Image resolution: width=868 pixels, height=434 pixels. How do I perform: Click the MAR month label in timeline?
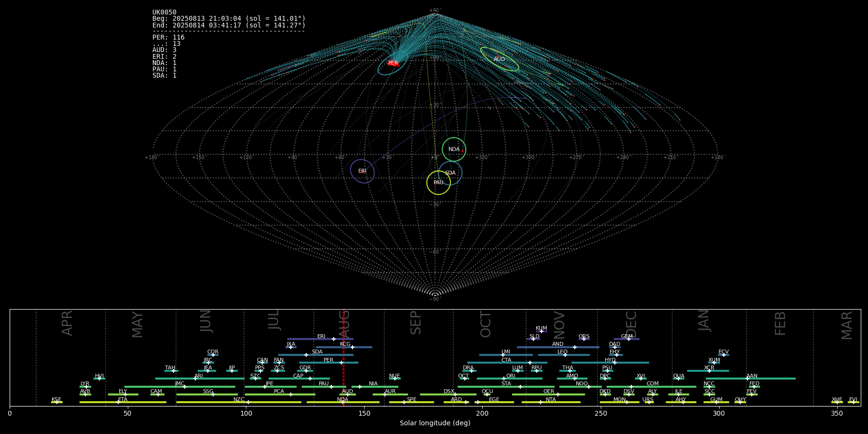(847, 325)
